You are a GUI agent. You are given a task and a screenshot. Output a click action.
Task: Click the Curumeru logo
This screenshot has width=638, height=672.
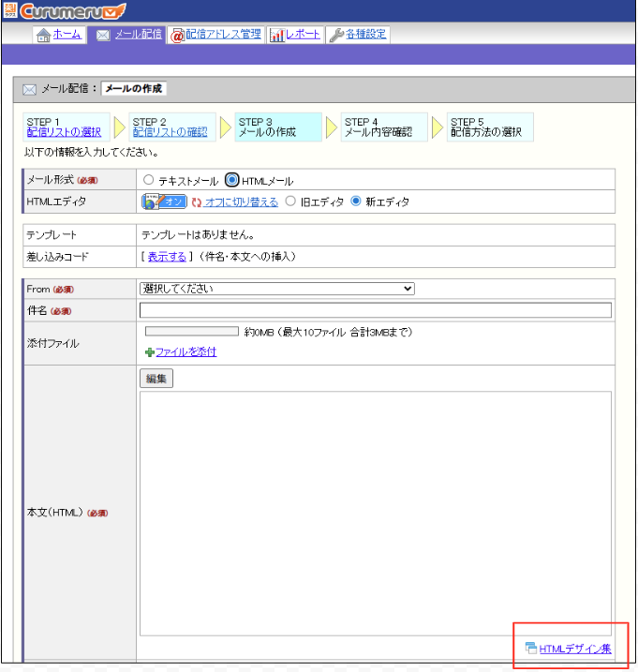(x=64, y=11)
